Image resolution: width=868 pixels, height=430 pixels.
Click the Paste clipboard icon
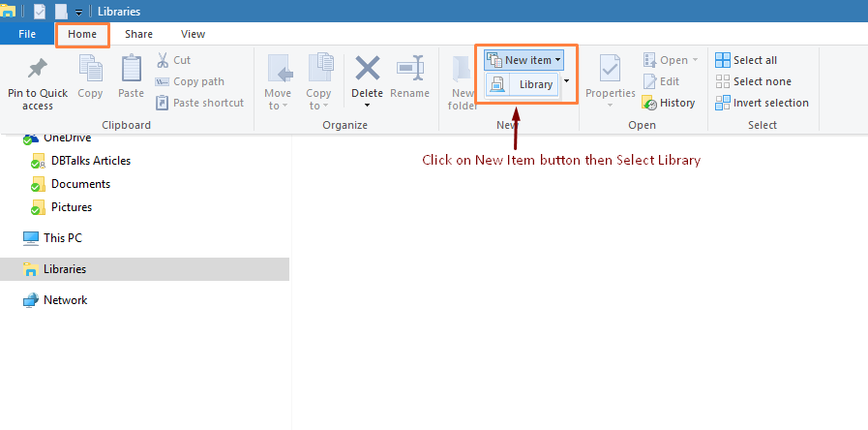coord(132,68)
